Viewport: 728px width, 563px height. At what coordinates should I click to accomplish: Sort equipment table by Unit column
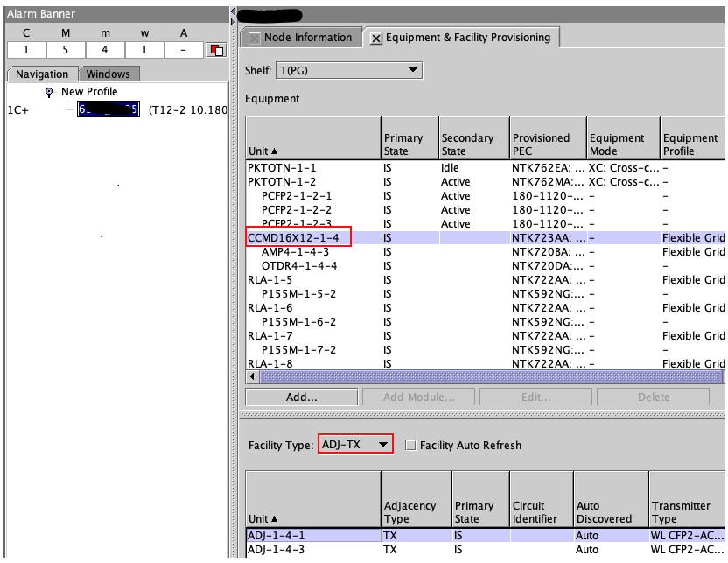[x=313, y=138]
